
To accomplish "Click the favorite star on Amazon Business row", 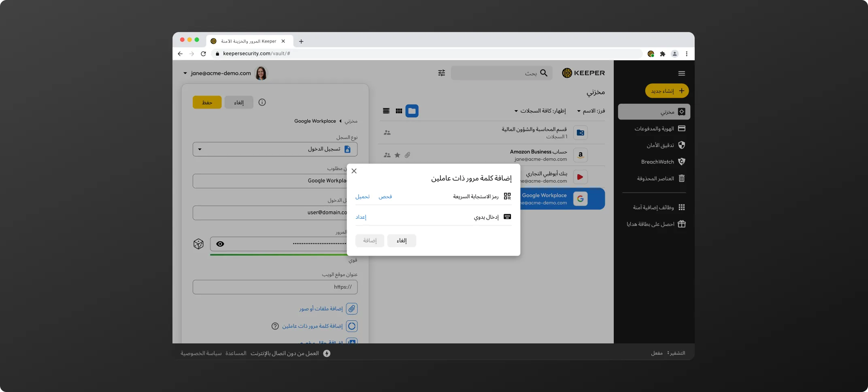I will (x=397, y=155).
